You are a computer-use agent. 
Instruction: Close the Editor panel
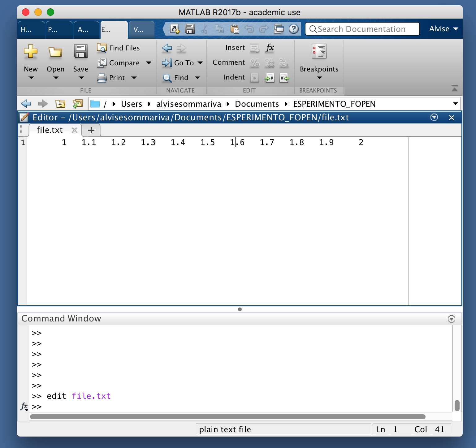pos(452,118)
